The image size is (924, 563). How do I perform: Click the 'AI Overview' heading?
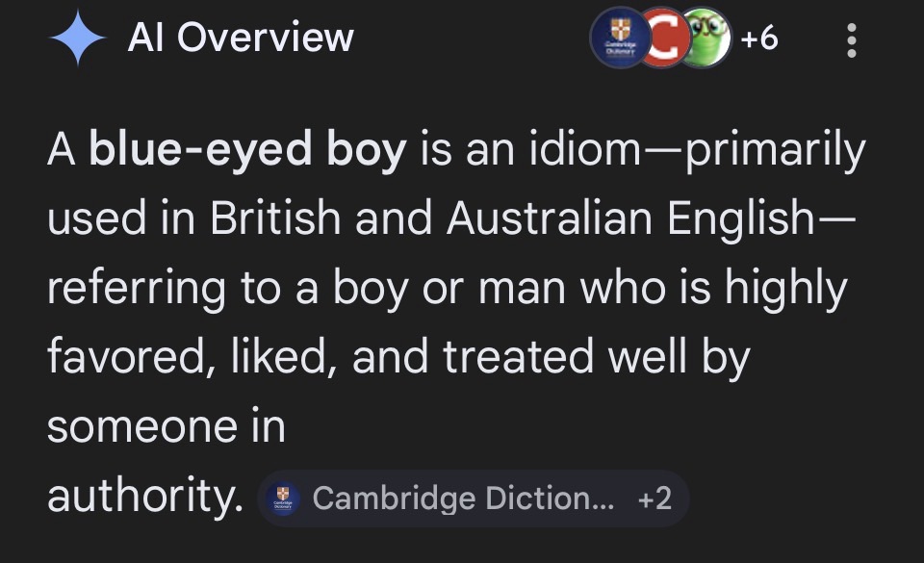241,38
